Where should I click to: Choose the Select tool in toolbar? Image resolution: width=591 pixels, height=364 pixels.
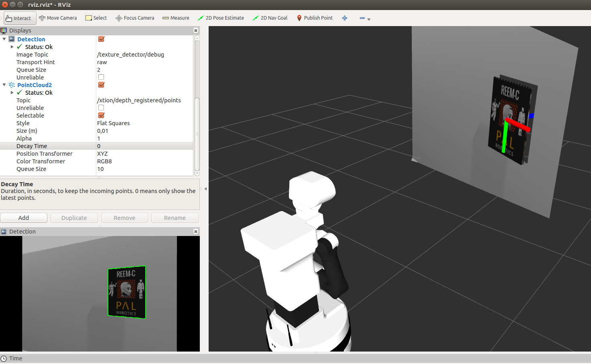tap(96, 18)
